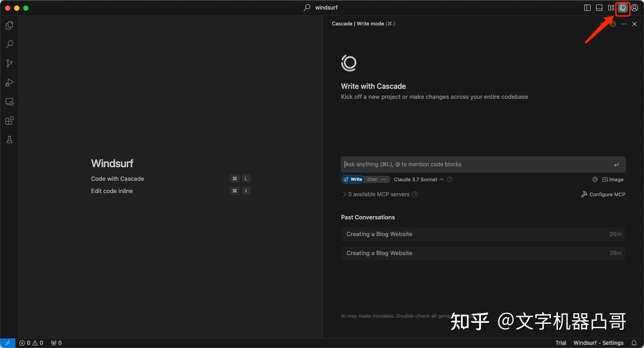The width and height of the screenshot is (644, 348).
Task: Click the Cascade | Write mode panel title
Action: (x=364, y=24)
